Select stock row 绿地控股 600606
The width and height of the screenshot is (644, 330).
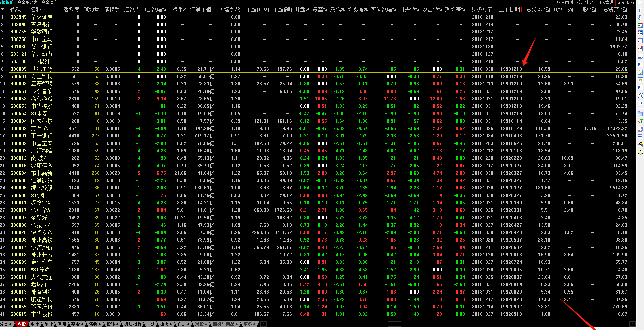(x=315, y=188)
